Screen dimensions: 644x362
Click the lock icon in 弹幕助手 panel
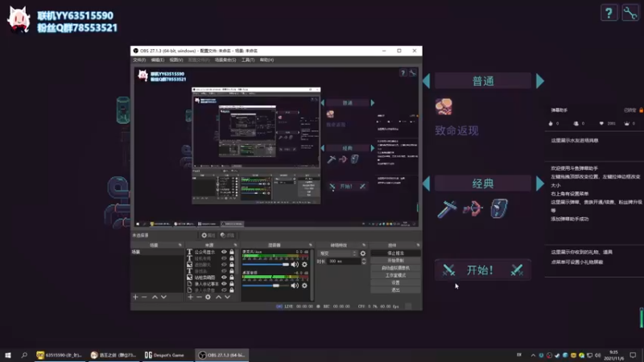[x=641, y=110]
